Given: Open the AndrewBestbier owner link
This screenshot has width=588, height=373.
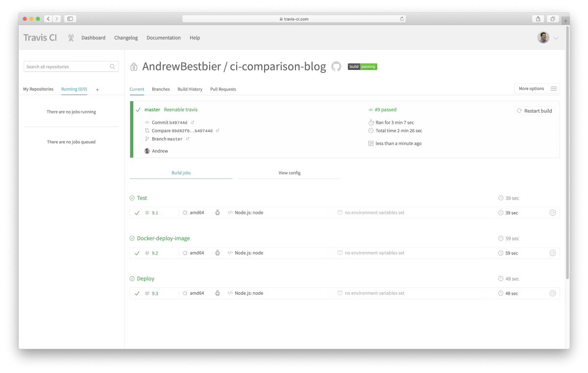Looking at the screenshot, I should click(181, 67).
